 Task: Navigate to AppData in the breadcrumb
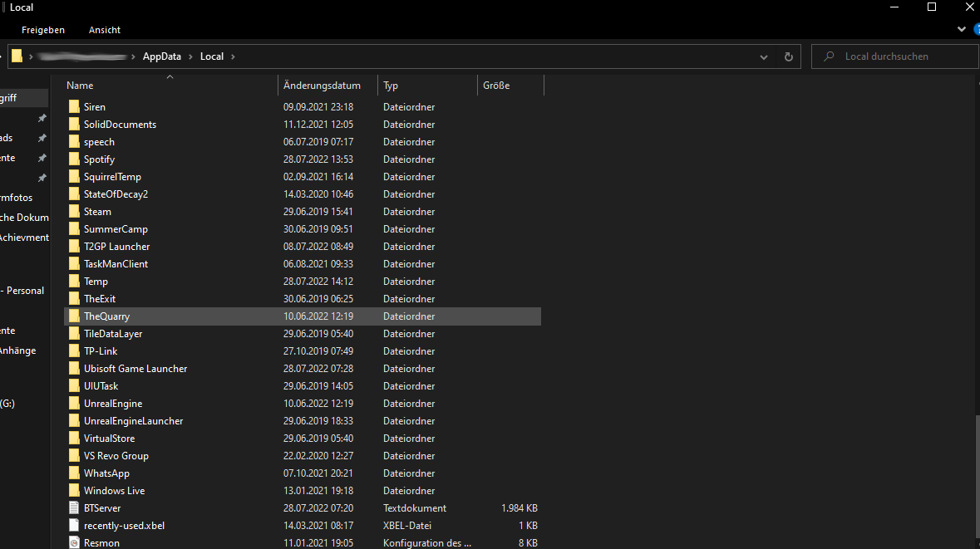(162, 56)
